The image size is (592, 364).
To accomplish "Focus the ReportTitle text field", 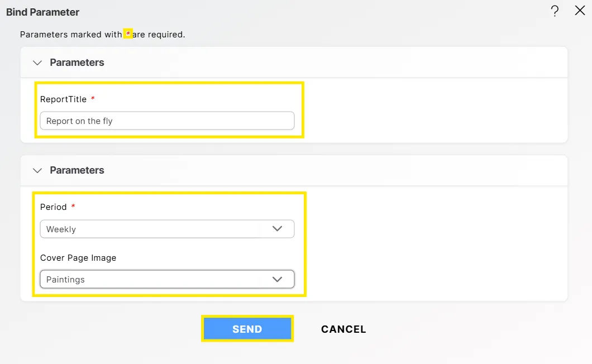I will [167, 121].
